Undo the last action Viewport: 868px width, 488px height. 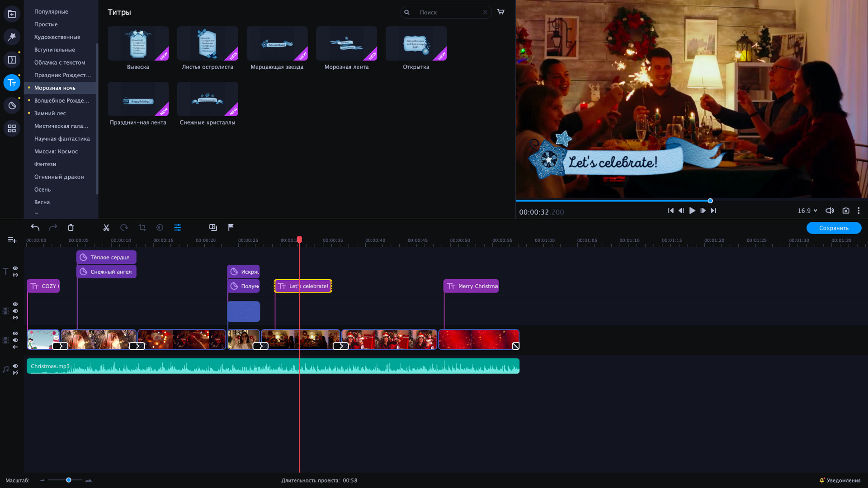35,227
